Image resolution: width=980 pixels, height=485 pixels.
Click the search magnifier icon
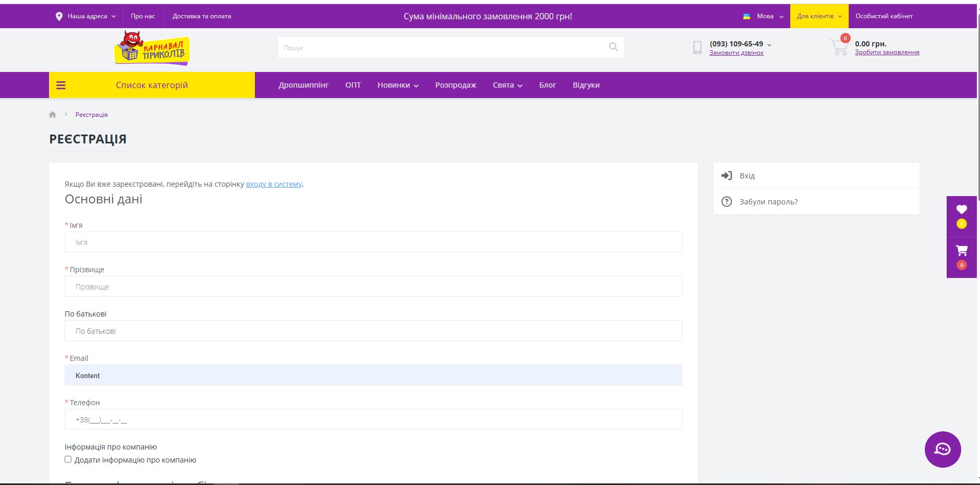(613, 47)
